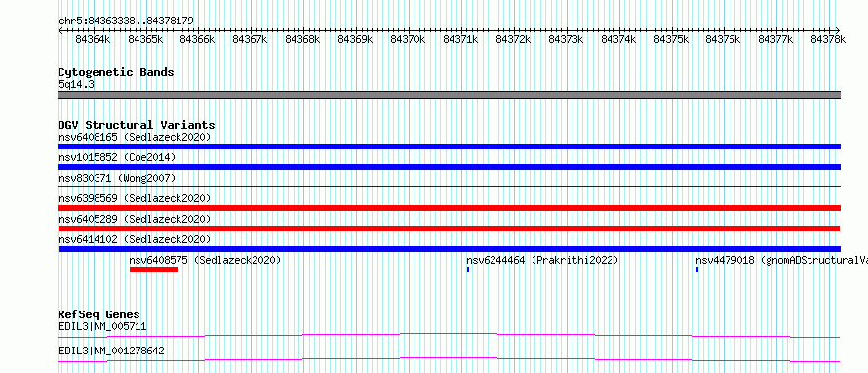This screenshot has height=373, width=868.
Task: Click the EDIL3|NM_001278642 gene label
Action: tap(111, 351)
